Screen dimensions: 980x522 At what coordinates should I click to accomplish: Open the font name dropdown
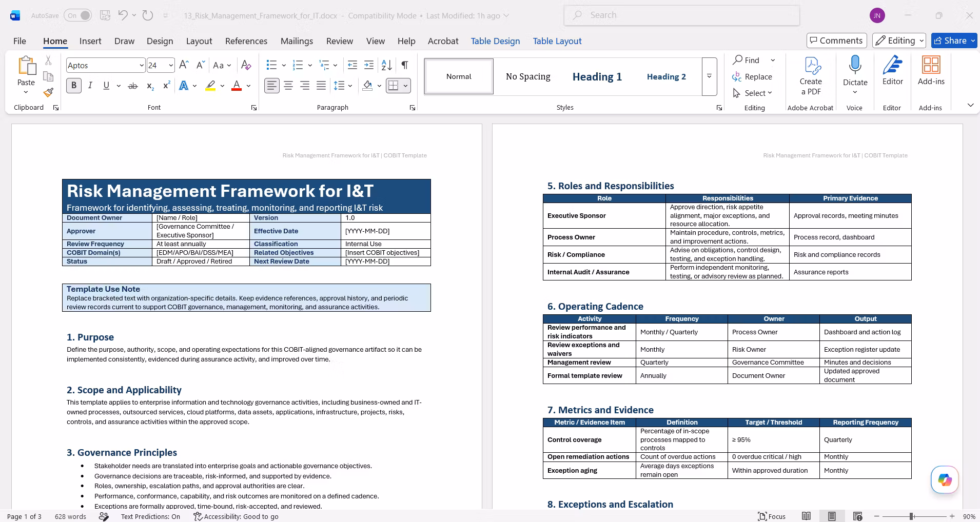pos(142,65)
